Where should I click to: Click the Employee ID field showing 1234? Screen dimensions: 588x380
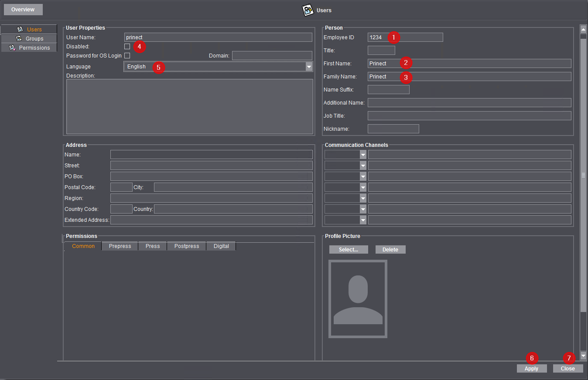[x=405, y=37]
